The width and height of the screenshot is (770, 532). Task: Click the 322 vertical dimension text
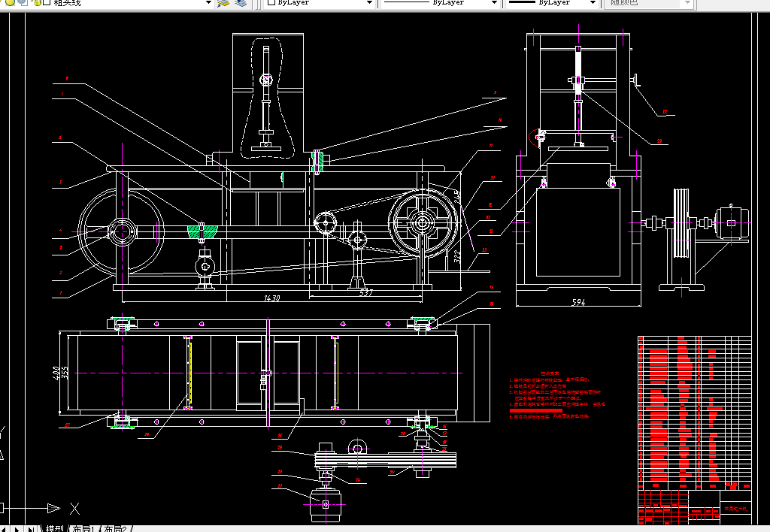click(x=457, y=257)
